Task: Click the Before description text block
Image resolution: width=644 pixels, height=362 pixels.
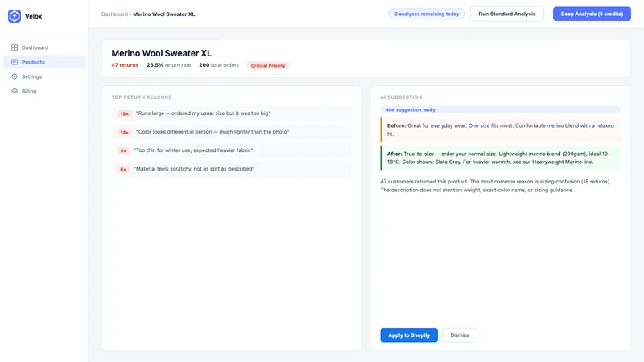Action: pyautogui.click(x=500, y=130)
